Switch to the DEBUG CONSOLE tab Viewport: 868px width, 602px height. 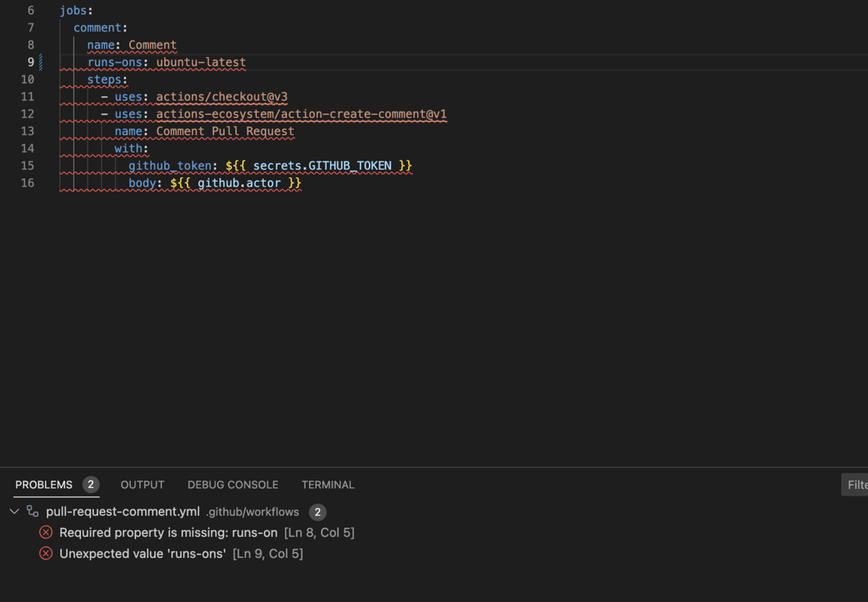coord(232,485)
